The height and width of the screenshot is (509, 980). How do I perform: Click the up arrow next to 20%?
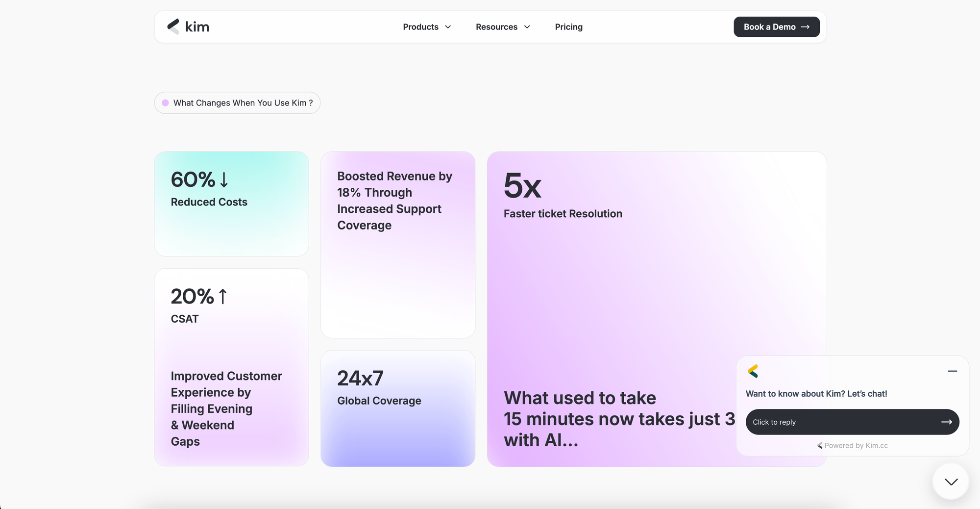coord(223,296)
